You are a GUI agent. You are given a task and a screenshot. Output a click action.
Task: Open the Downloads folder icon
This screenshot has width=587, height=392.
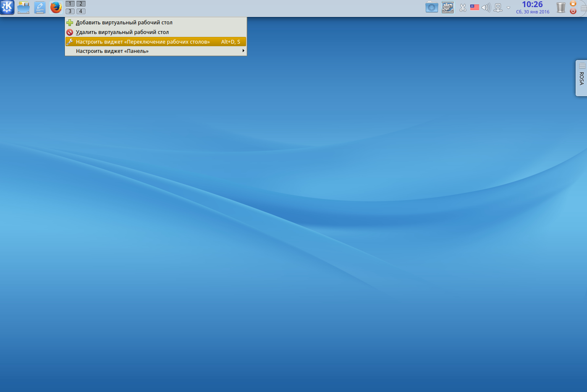pyautogui.click(x=432, y=8)
